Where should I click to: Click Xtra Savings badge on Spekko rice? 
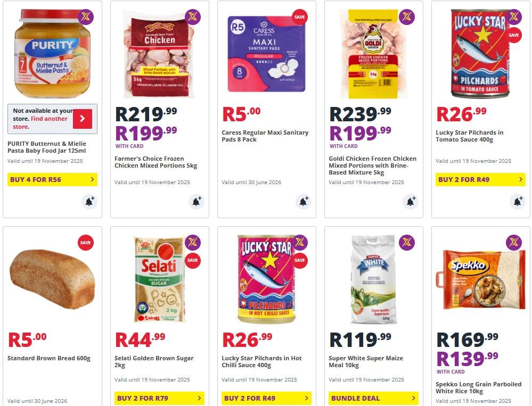point(514,243)
